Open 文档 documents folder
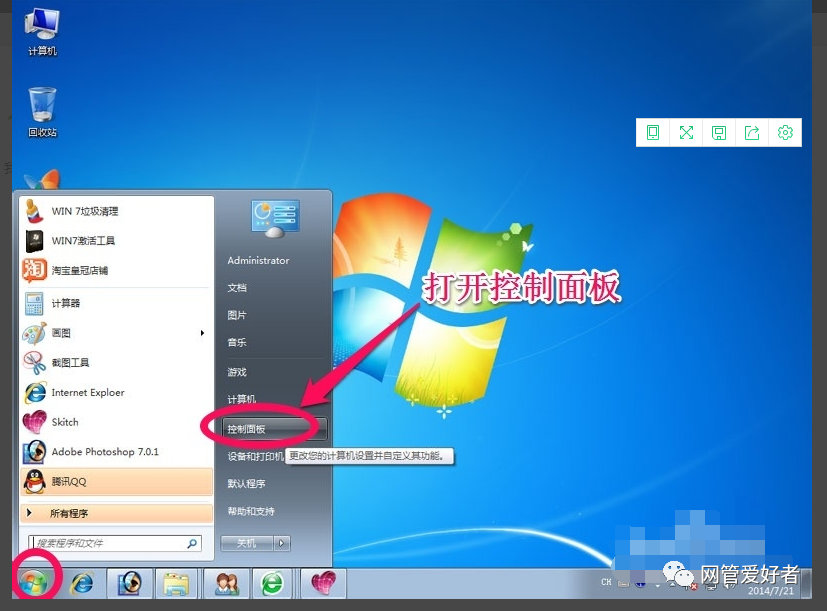827x611 pixels. pyautogui.click(x=237, y=288)
